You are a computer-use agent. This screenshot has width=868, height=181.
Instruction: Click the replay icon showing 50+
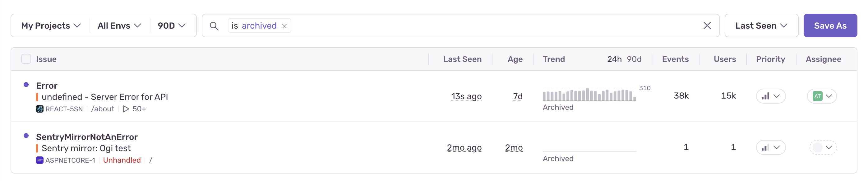click(x=126, y=109)
